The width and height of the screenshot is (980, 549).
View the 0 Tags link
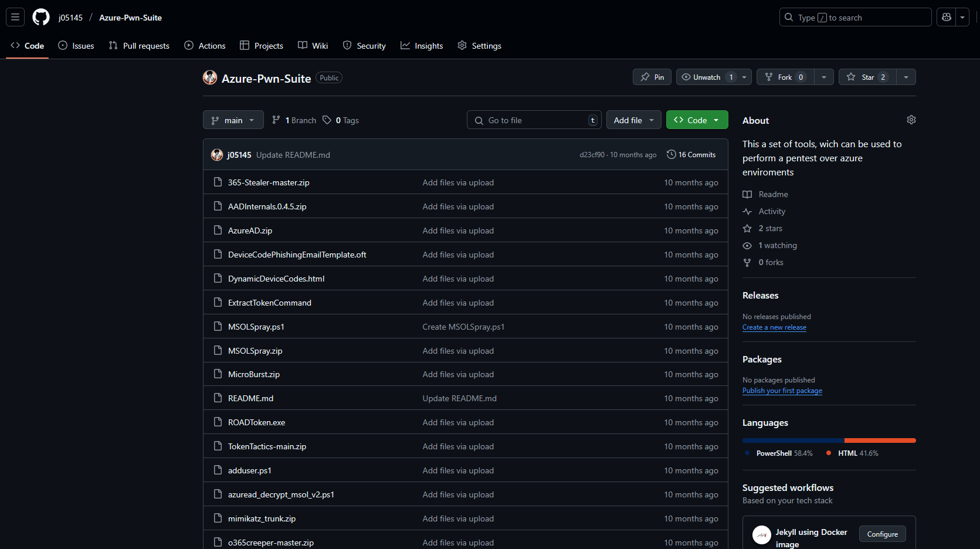click(x=341, y=120)
